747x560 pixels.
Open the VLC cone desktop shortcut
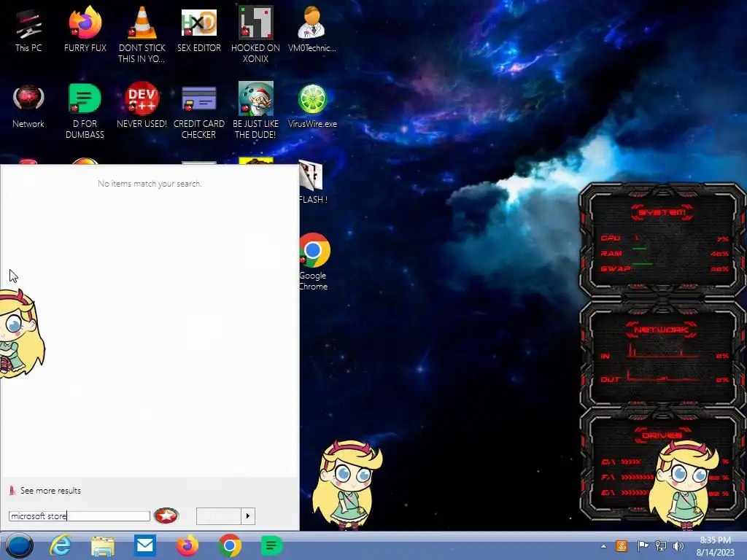(142, 34)
